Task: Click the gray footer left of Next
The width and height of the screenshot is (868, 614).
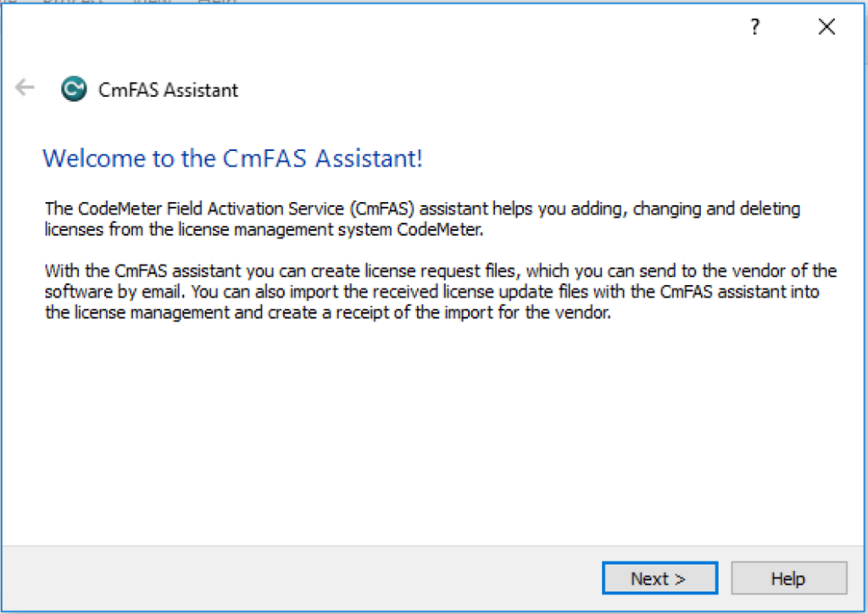Action: point(297,579)
